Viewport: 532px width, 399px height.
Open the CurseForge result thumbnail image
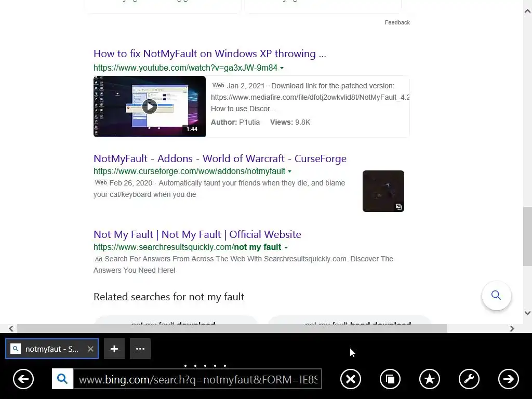[x=383, y=191]
